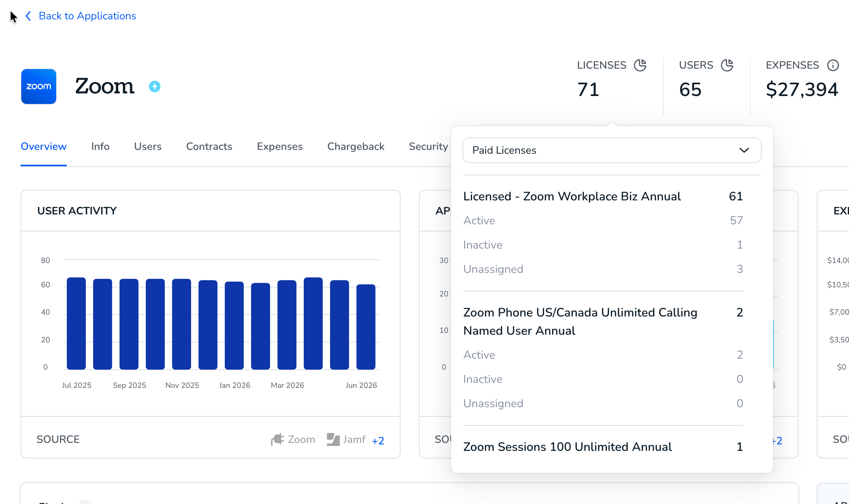
Task: Click the Licenses count 71
Action: (x=588, y=90)
